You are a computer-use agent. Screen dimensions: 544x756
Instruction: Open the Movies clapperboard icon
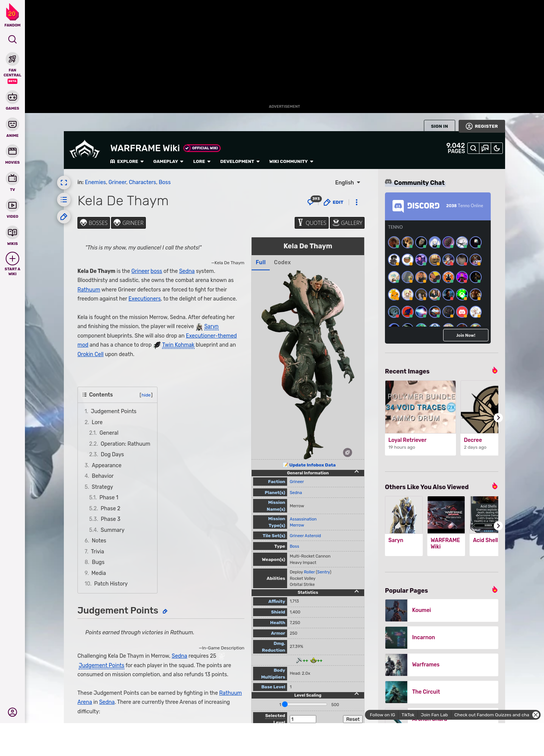(x=12, y=151)
